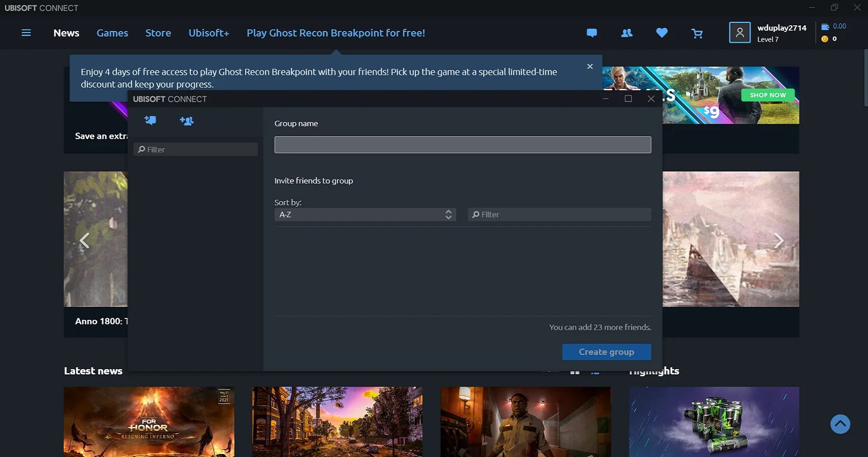The height and width of the screenshot is (457, 868).
Task: Open the friends list icon in header
Action: click(627, 33)
